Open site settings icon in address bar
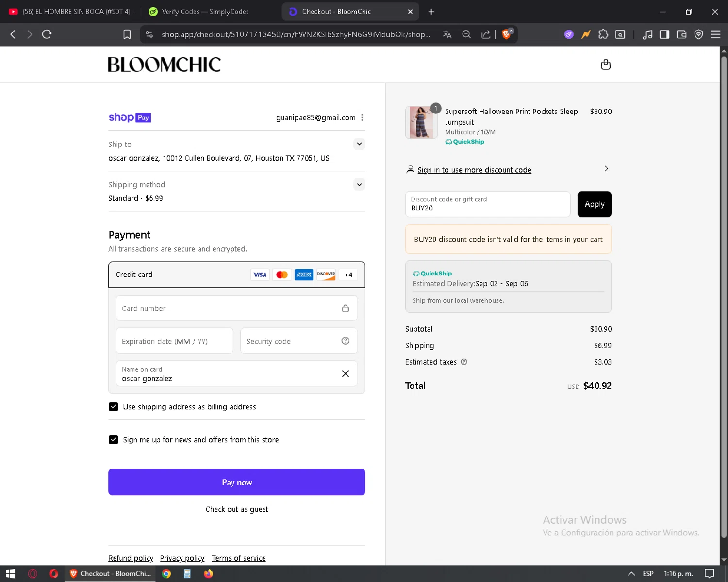Screen dimensions: 728x582 pos(149,34)
